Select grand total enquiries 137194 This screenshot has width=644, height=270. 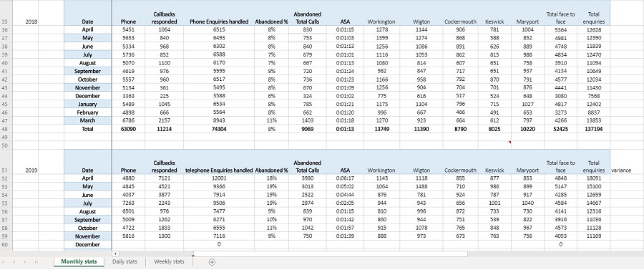(x=593, y=129)
